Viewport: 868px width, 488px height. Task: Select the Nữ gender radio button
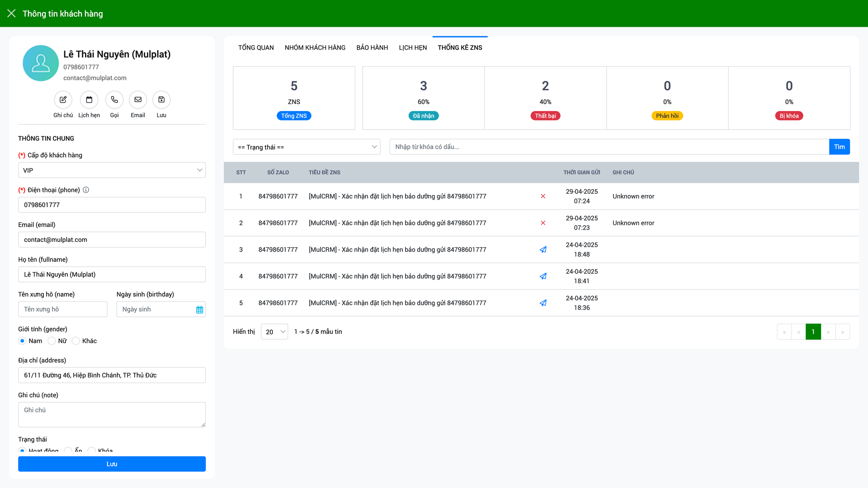52,341
